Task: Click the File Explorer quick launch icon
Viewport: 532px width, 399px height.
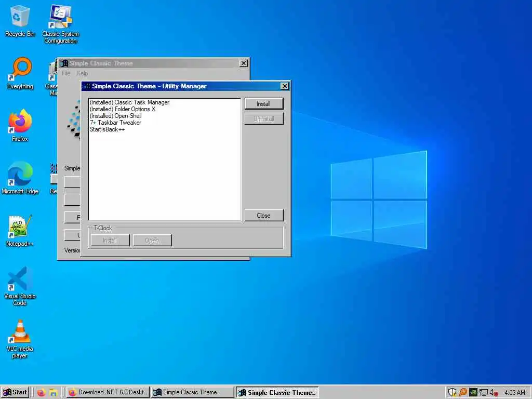Action: click(54, 393)
